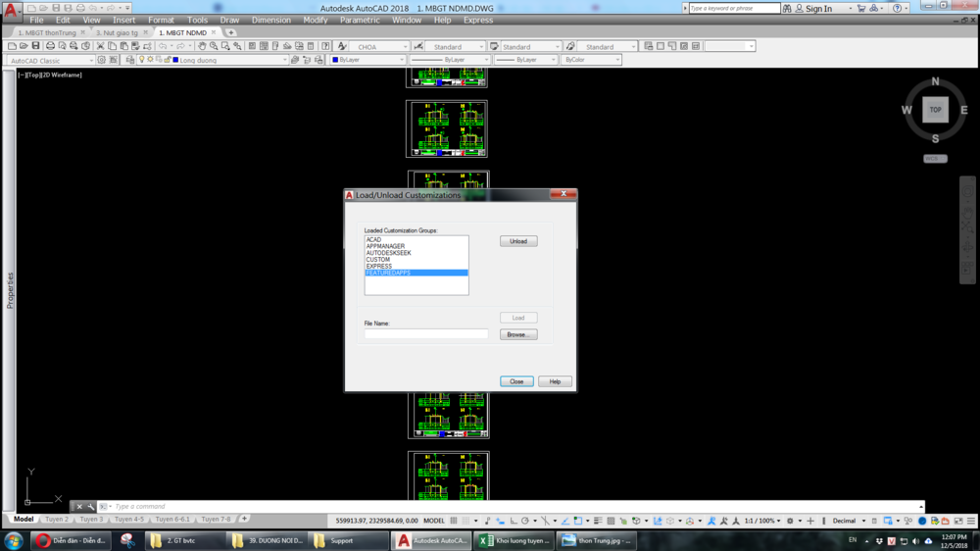980x551 pixels.
Task: Click the Close button in dialog
Action: [516, 381]
